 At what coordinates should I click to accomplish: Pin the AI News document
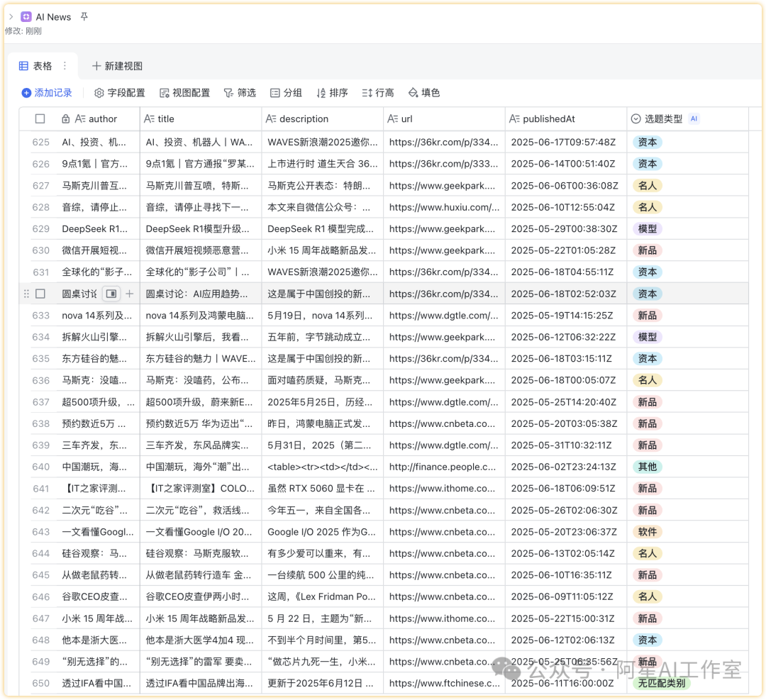84,16
